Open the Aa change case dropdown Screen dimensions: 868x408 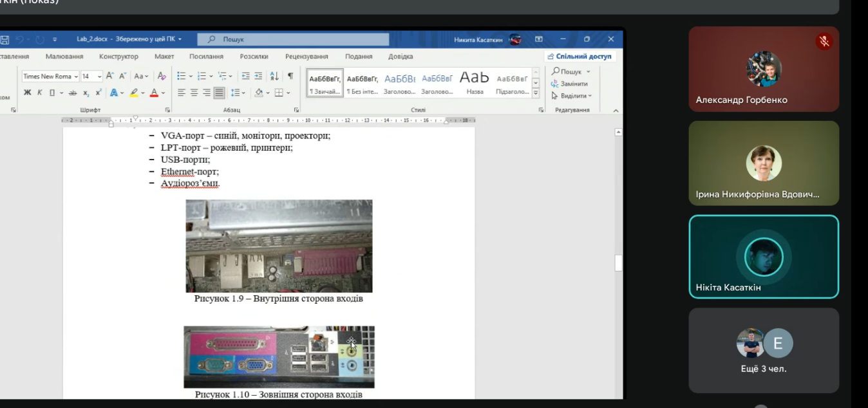[x=142, y=76]
